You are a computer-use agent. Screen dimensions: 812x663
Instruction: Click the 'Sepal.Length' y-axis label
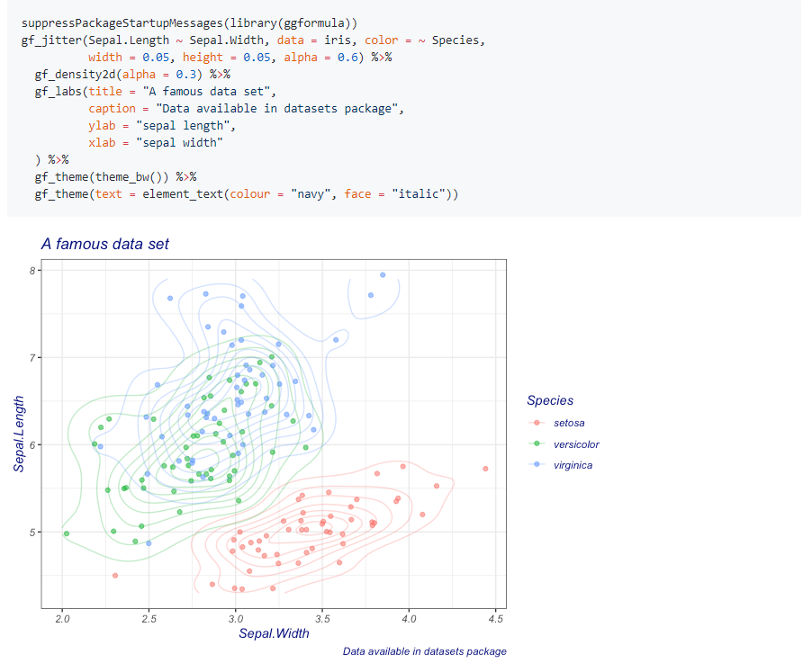(19, 434)
